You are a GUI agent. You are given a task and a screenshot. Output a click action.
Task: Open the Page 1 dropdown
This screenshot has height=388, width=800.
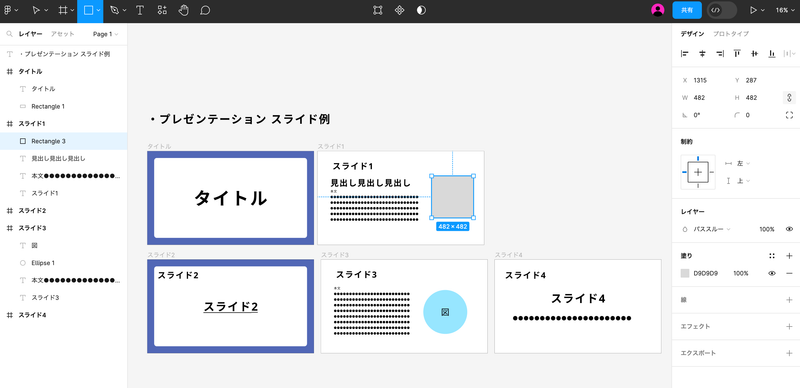pos(105,34)
